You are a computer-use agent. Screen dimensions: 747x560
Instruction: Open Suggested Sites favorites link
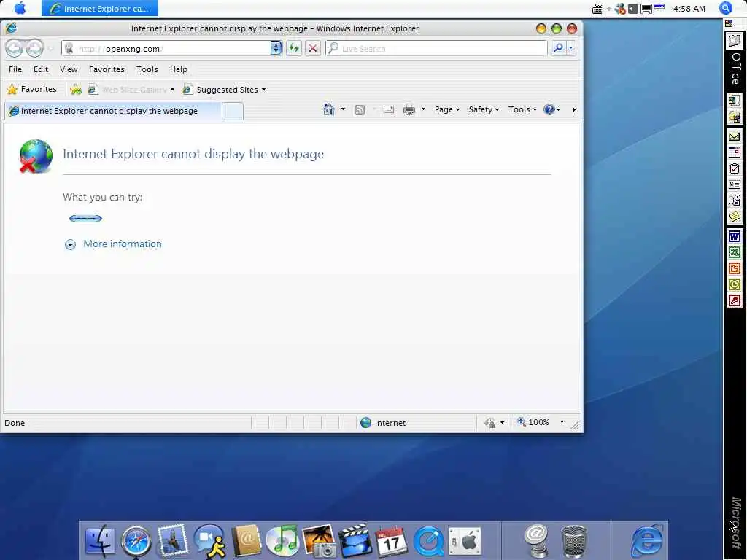coord(220,90)
